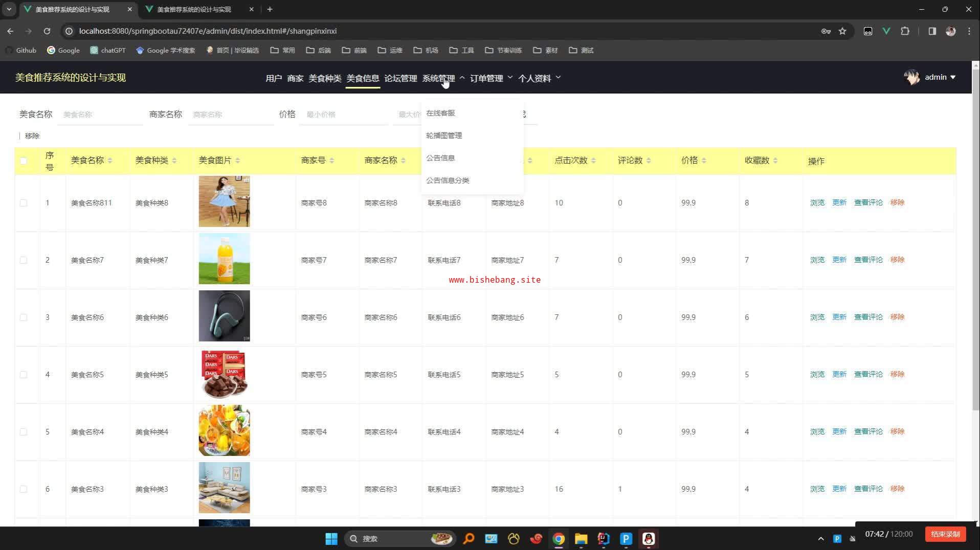Click 查看评论 link for row 2

(x=868, y=260)
